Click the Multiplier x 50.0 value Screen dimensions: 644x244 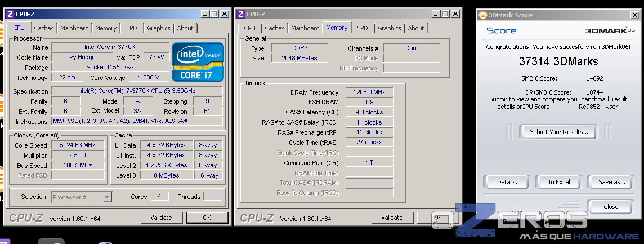[x=78, y=155]
